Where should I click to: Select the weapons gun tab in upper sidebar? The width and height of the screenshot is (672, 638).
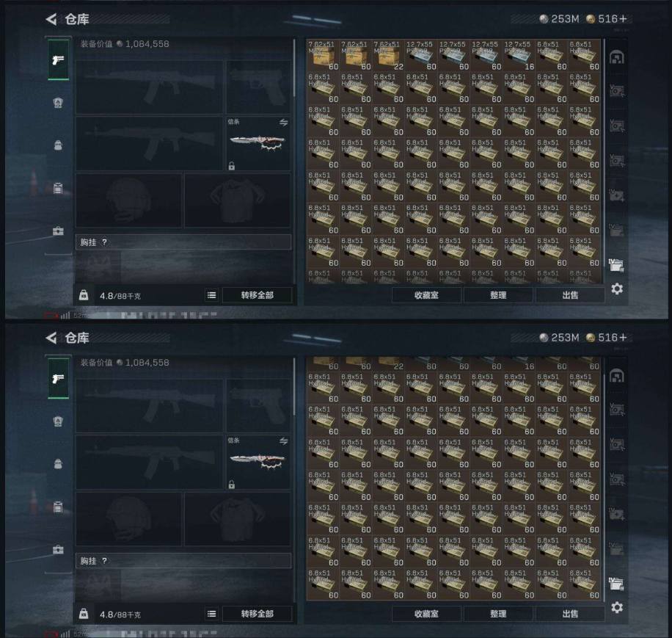(x=58, y=59)
